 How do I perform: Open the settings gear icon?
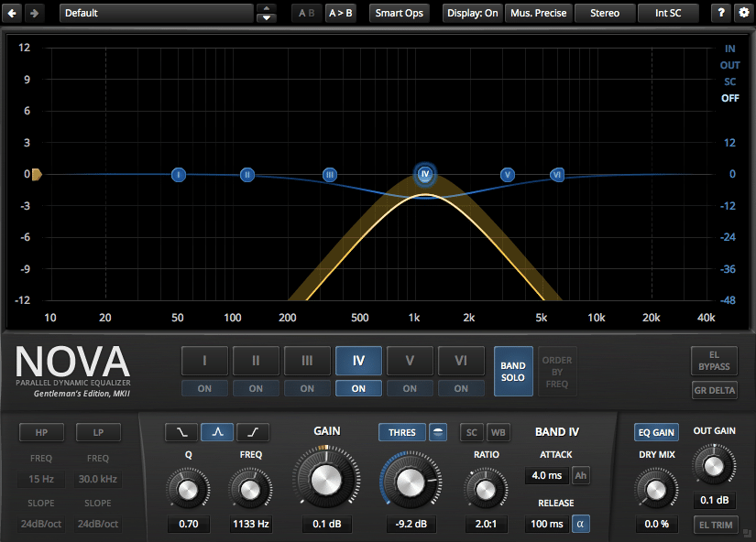coord(744,13)
